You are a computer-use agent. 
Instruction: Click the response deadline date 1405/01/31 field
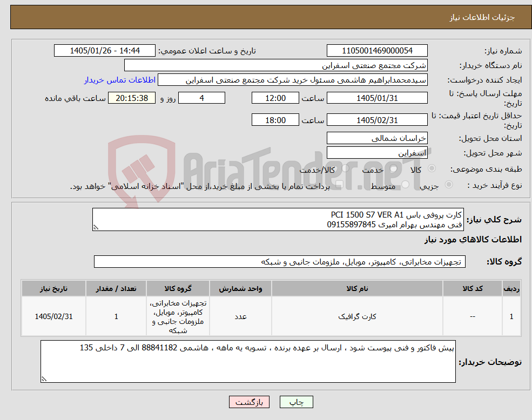(377, 98)
